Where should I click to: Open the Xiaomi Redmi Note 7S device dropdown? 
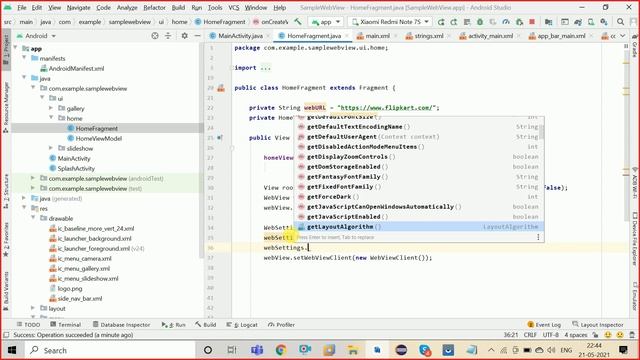(x=390, y=22)
